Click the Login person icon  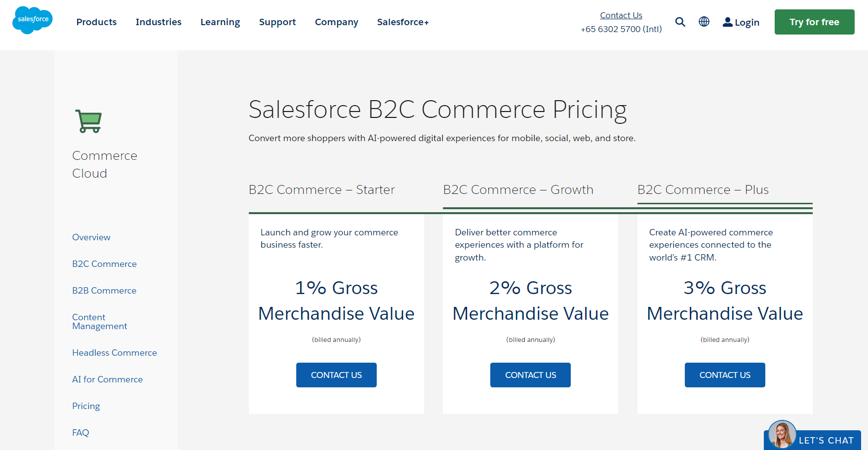pyautogui.click(x=727, y=22)
